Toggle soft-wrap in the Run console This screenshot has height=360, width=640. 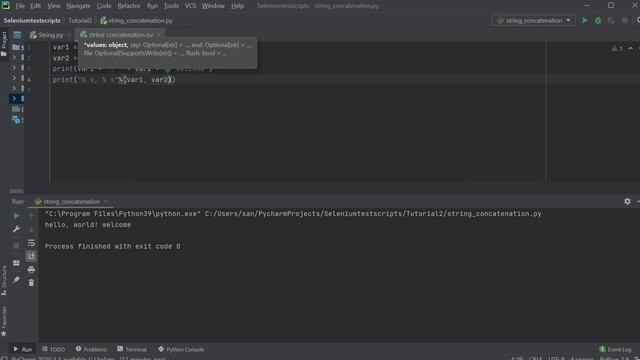tap(31, 243)
